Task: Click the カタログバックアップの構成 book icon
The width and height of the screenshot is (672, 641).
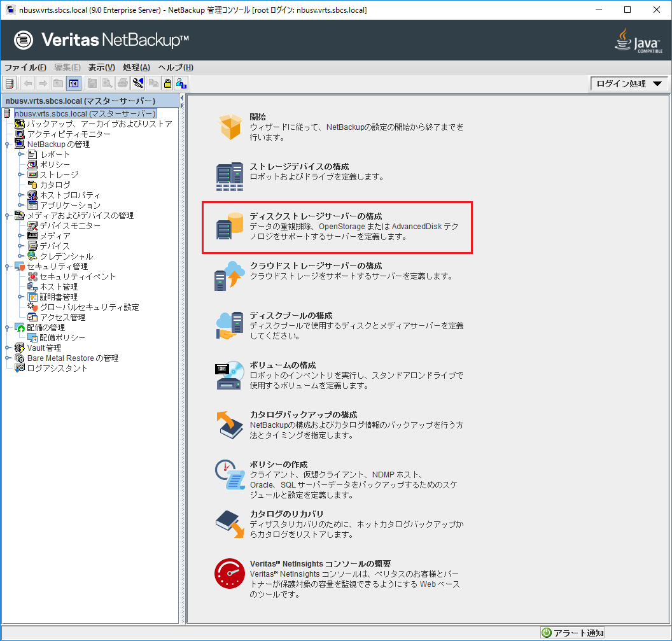Action: (230, 425)
